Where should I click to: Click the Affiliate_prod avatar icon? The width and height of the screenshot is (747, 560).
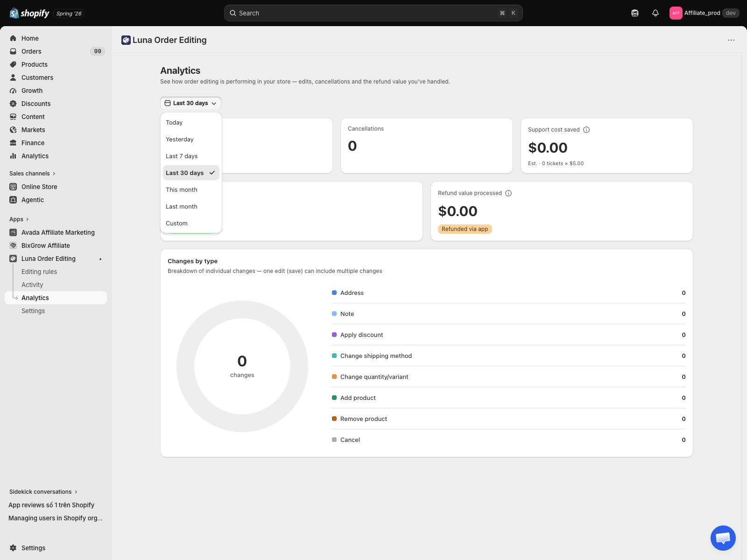[x=676, y=13]
